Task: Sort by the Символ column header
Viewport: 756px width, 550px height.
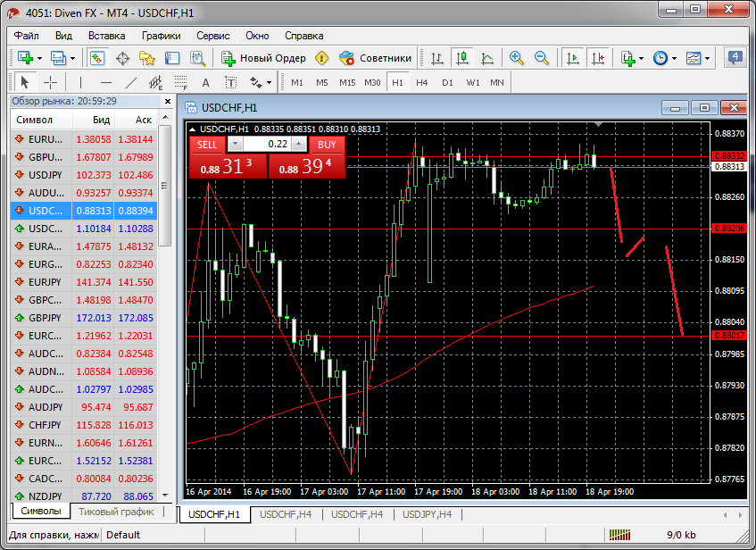Action: pos(41,120)
